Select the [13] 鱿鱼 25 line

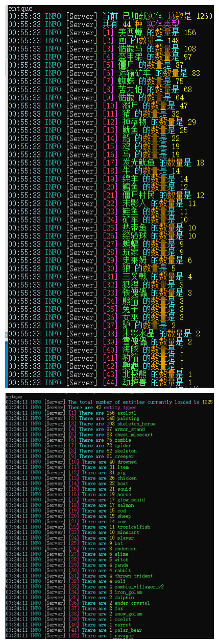point(98,130)
